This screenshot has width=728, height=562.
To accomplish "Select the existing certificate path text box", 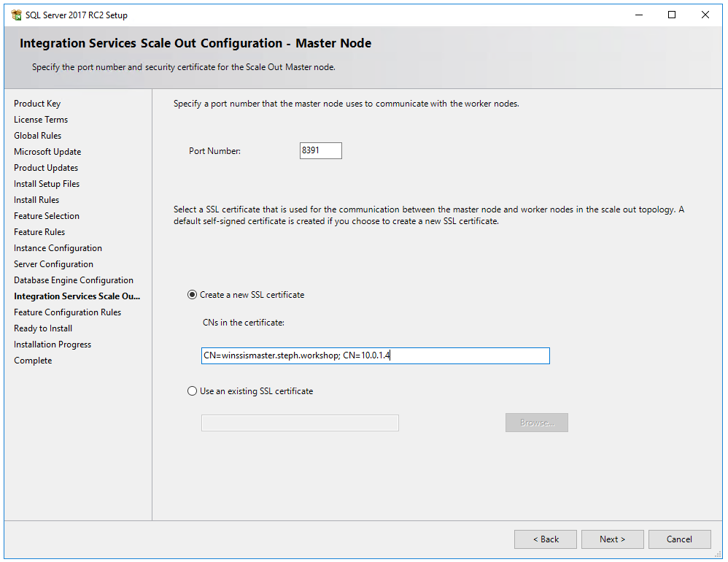I will tap(300, 423).
